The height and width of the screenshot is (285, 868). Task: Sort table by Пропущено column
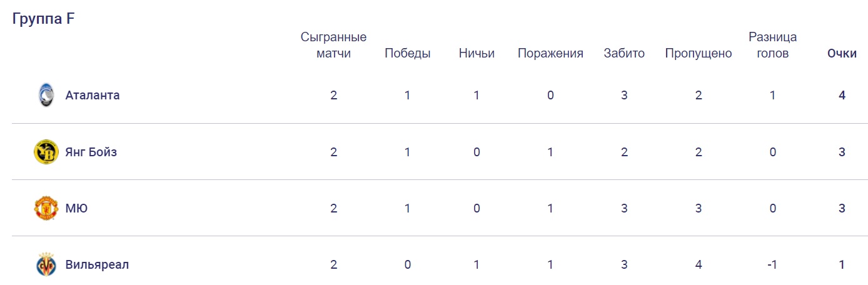(699, 53)
